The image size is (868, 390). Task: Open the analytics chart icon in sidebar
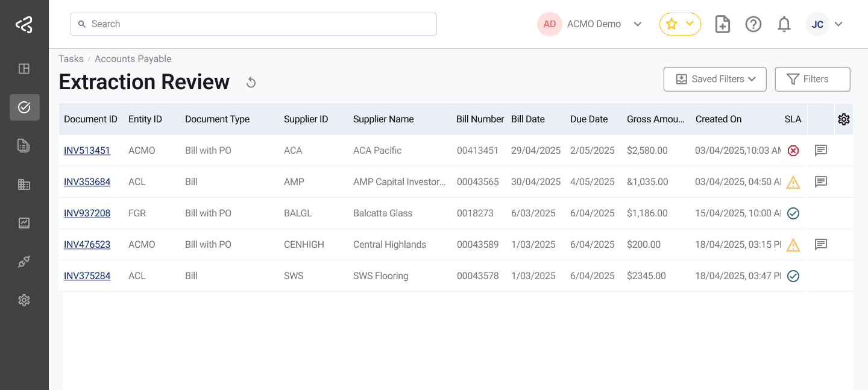coord(24,223)
